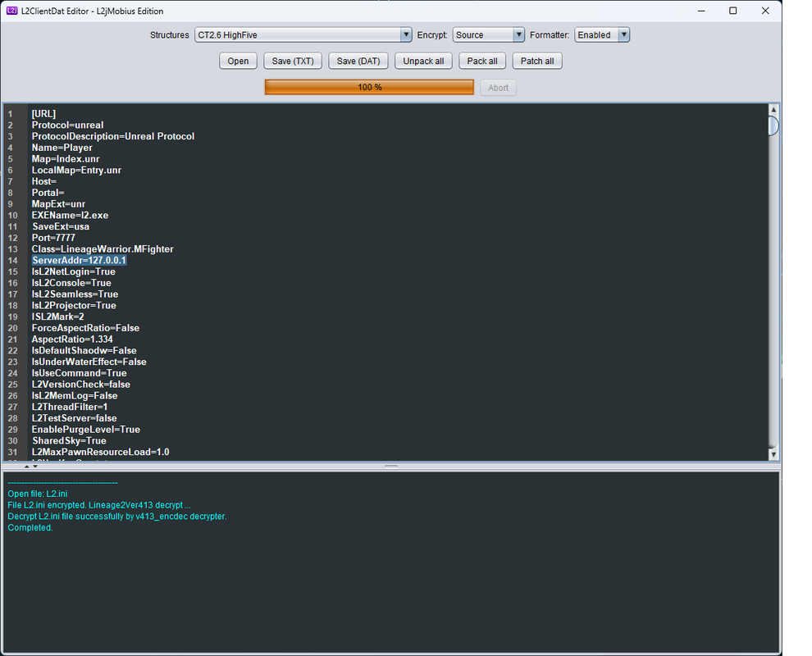Maximize the L2ClientDat Editor window

click(732, 11)
